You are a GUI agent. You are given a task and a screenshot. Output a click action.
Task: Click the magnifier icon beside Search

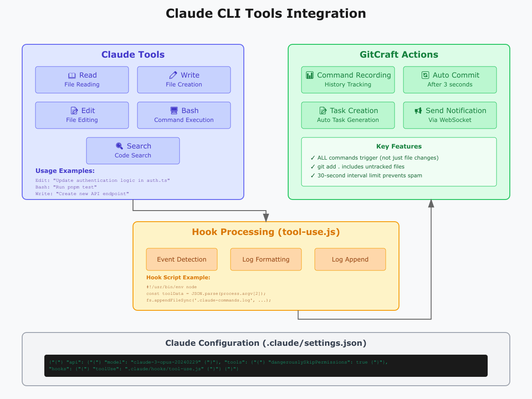coord(119,146)
